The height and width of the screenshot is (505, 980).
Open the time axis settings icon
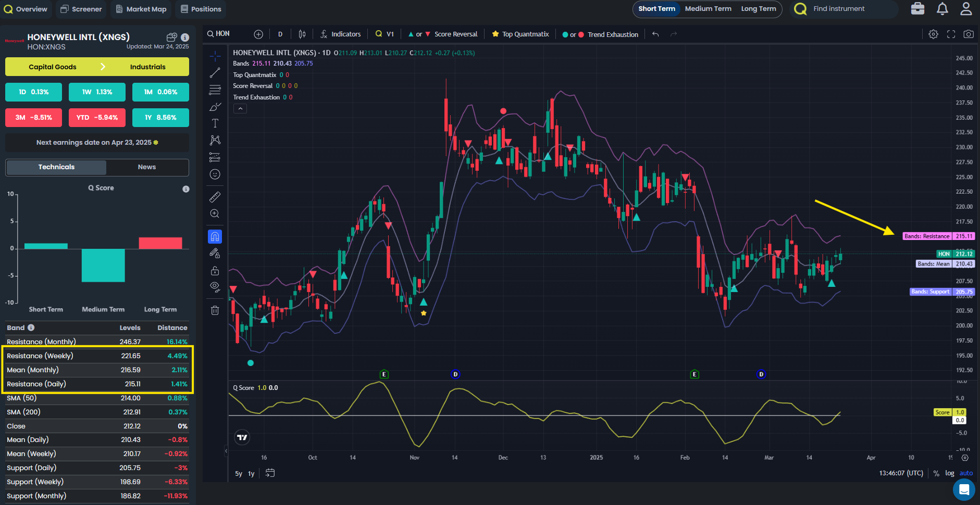[965, 458]
